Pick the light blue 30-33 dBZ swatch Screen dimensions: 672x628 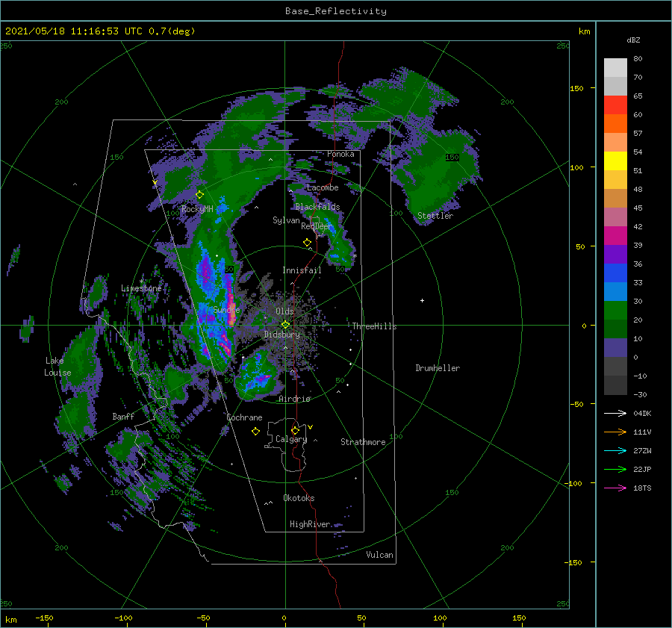tap(615, 292)
